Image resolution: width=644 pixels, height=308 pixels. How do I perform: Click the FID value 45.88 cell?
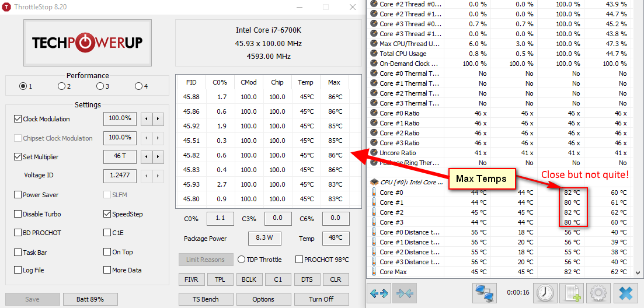tap(190, 97)
